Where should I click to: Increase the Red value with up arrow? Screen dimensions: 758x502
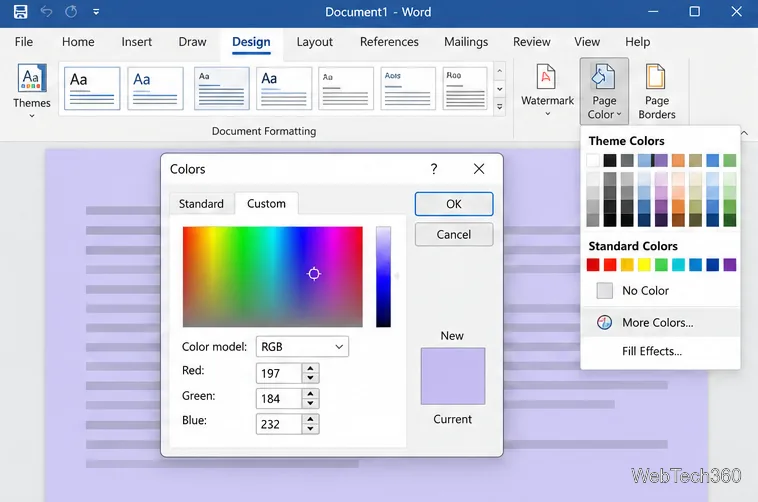click(310, 368)
